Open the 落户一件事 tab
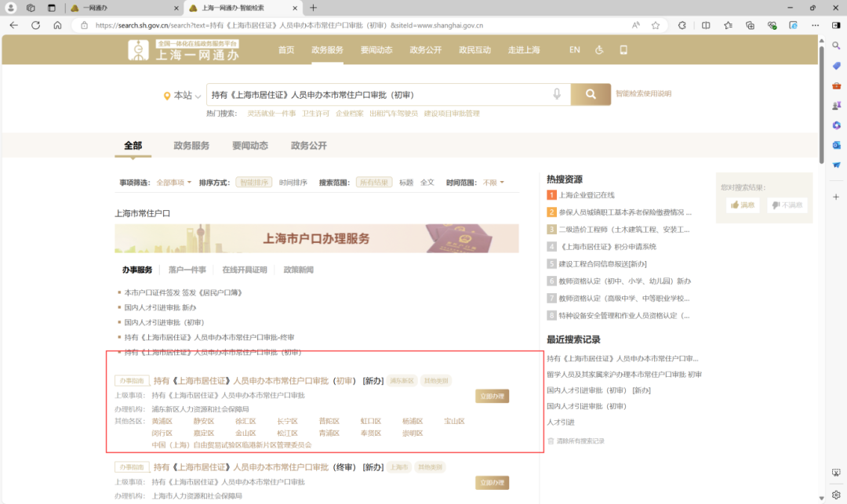This screenshot has height=504, width=847. 187,270
